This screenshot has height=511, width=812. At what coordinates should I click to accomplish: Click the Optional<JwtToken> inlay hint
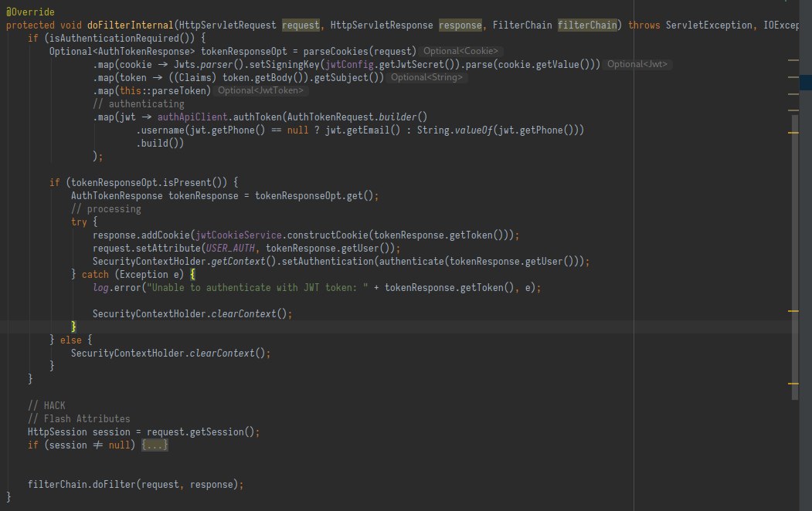coord(260,90)
